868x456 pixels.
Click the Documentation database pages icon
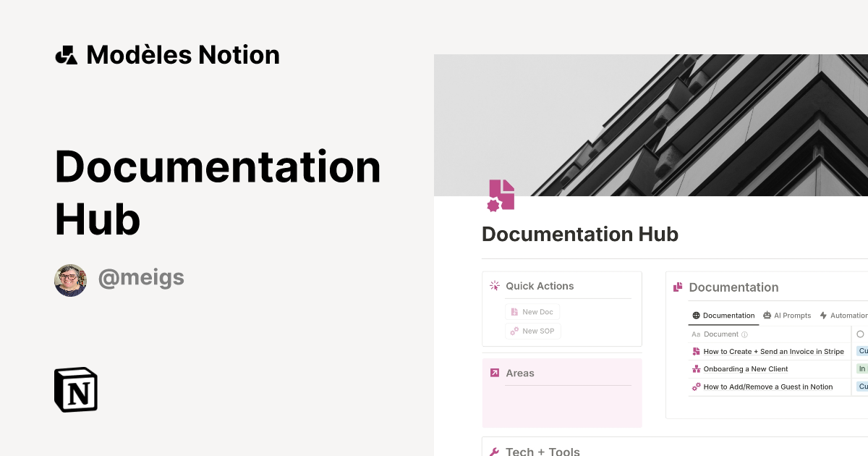[x=678, y=287]
